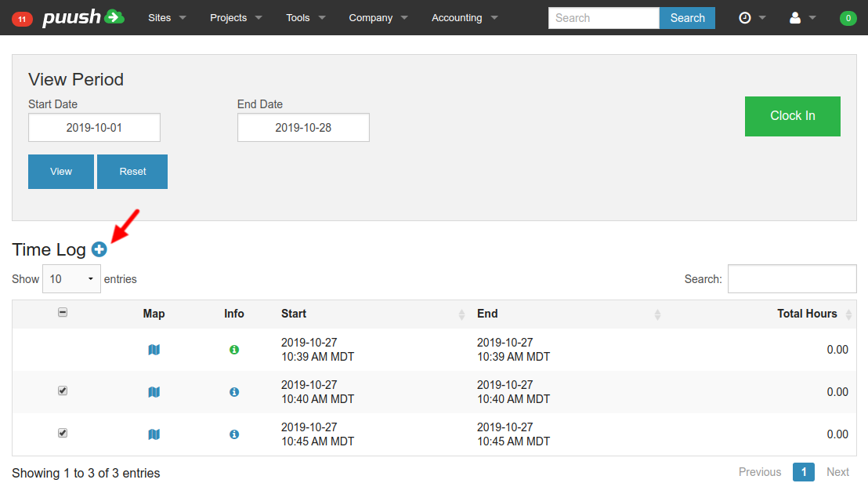View info icon for 10:40 AM entry
This screenshot has height=494, width=868.
[x=234, y=392]
